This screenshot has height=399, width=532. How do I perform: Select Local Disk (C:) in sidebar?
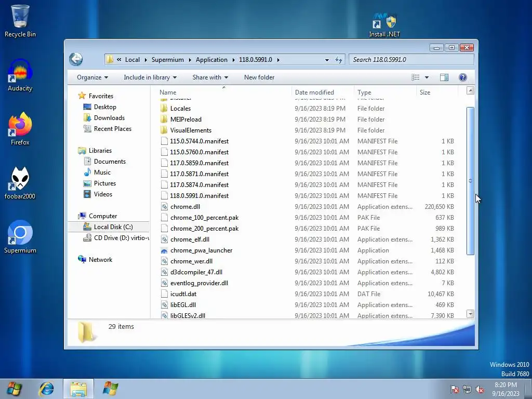108,227
